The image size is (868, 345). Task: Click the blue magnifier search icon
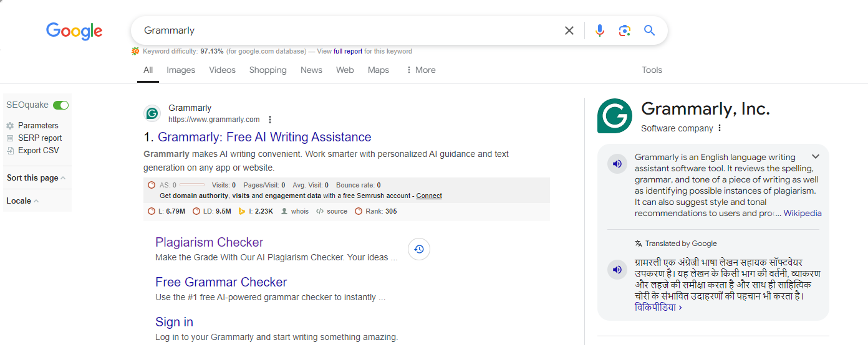pos(649,31)
